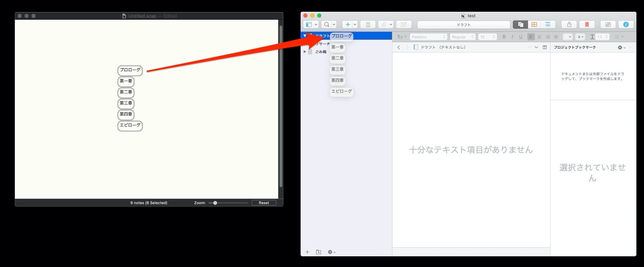Toggle Italic formatting
The image size is (644, 267).
513,37
